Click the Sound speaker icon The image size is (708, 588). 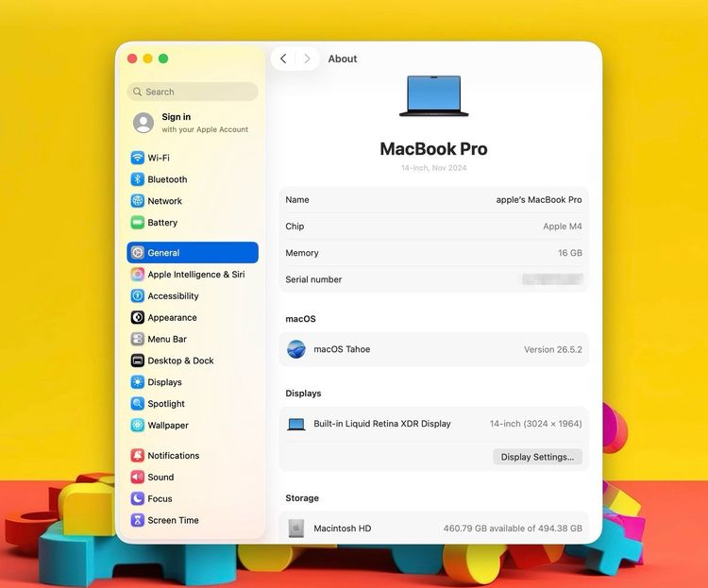(x=137, y=477)
